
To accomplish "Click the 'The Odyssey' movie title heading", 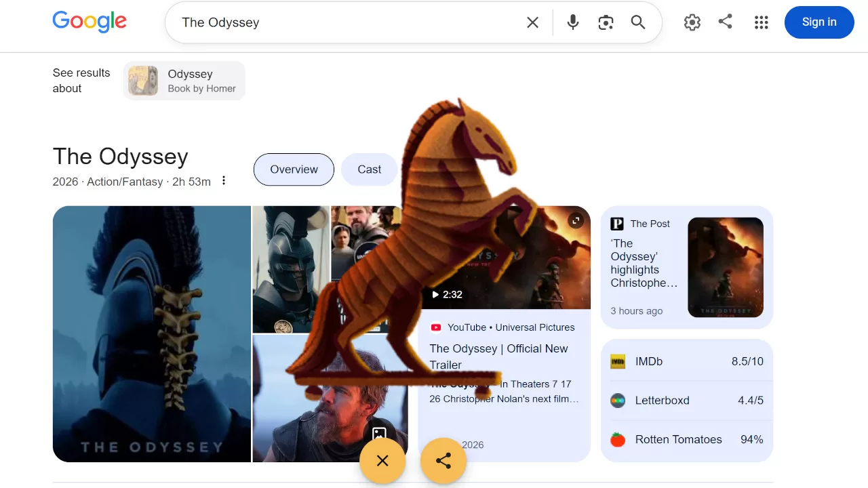I will point(121,157).
